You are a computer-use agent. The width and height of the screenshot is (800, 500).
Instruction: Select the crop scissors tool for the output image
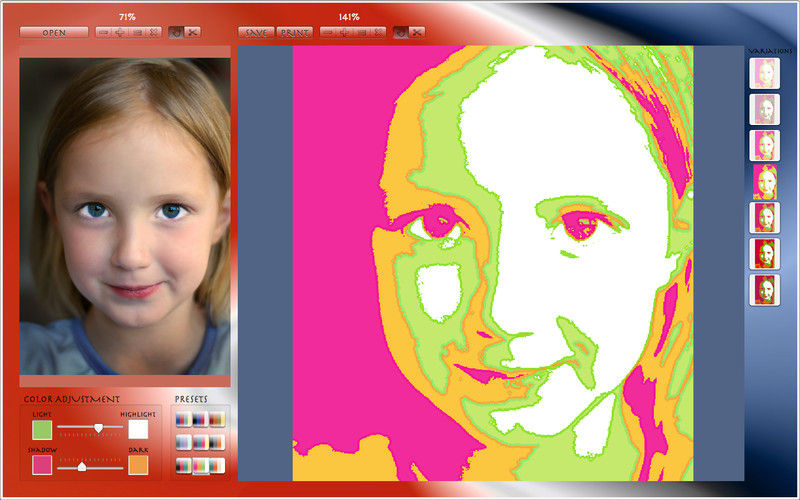pos(417,32)
